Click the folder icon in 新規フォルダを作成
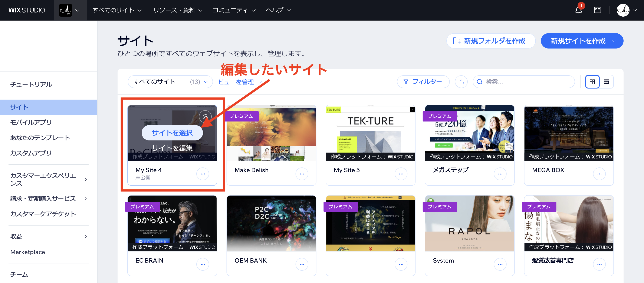The image size is (644, 283). click(x=457, y=41)
